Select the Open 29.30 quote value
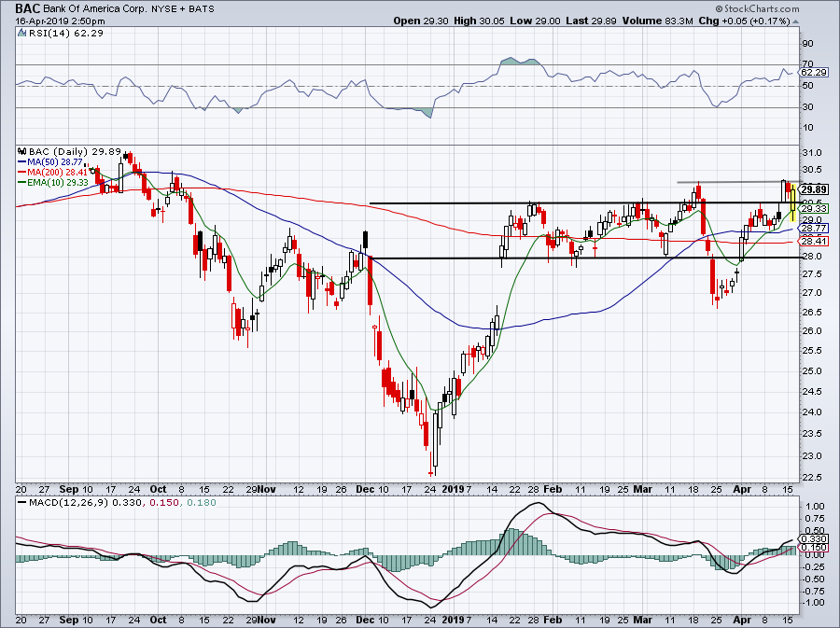The height and width of the screenshot is (628, 840). (x=421, y=21)
